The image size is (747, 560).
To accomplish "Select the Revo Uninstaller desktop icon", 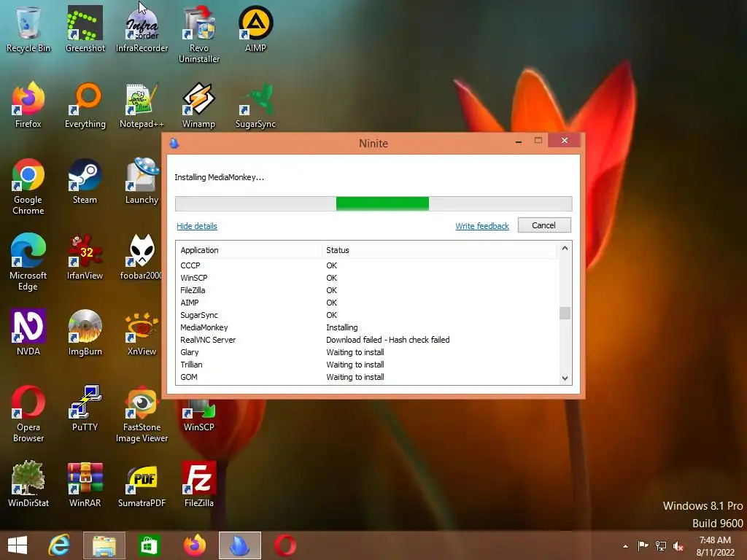I will [x=199, y=34].
